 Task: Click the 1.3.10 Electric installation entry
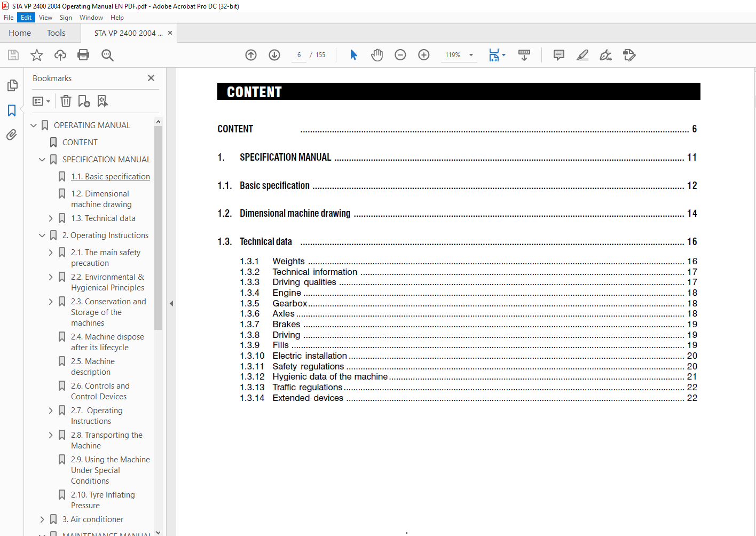click(469, 356)
